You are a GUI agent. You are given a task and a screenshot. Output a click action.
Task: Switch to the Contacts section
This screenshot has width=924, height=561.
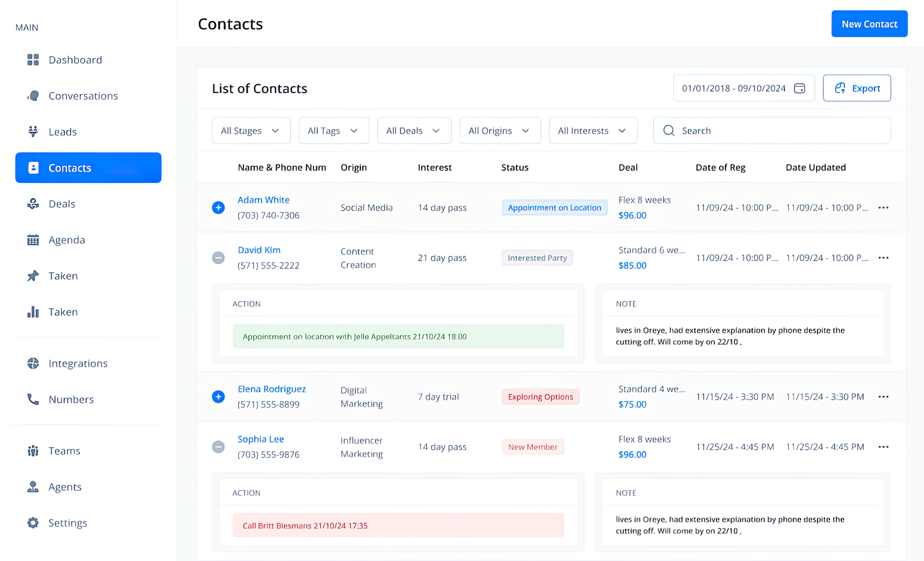pos(70,167)
